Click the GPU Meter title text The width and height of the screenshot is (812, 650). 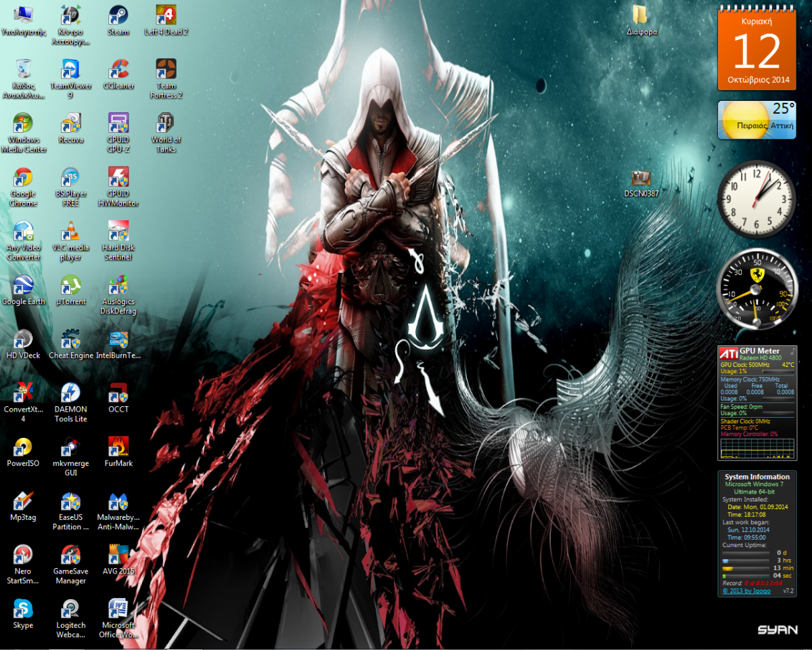759,351
